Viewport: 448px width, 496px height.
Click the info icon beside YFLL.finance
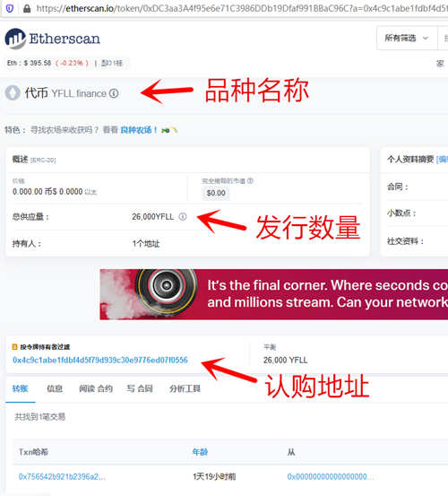click(114, 93)
